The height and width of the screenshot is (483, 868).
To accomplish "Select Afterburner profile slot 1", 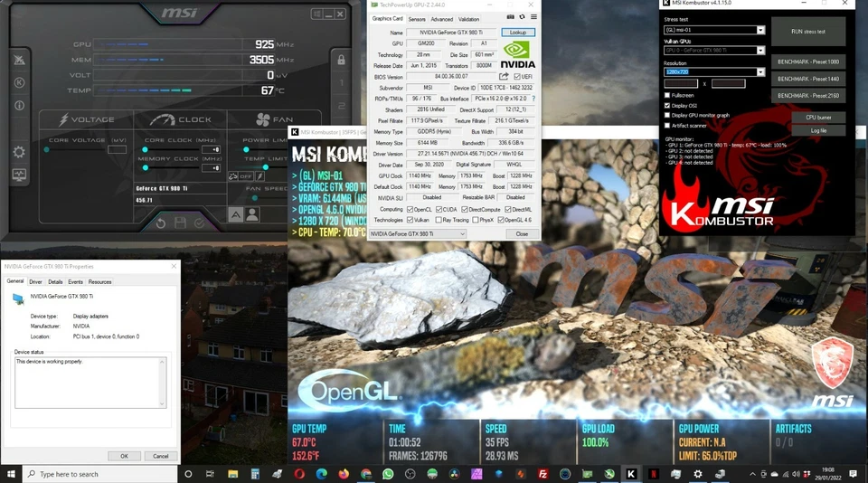I will (341, 82).
